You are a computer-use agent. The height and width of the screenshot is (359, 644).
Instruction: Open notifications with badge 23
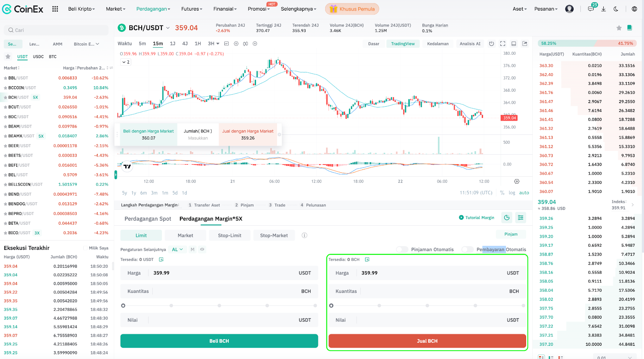pyautogui.click(x=591, y=8)
